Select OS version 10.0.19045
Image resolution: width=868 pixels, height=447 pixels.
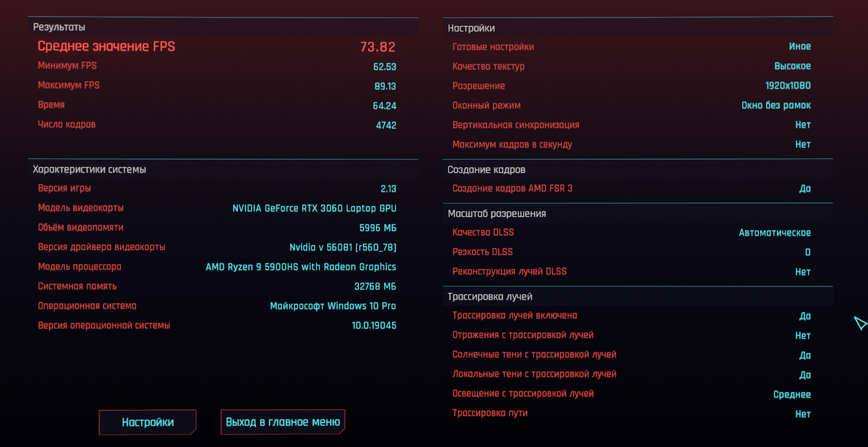tap(374, 325)
